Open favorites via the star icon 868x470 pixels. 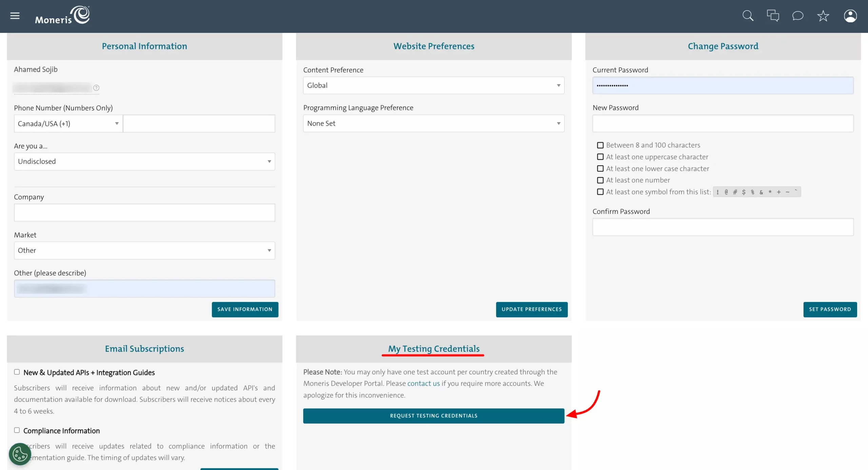[x=823, y=16]
